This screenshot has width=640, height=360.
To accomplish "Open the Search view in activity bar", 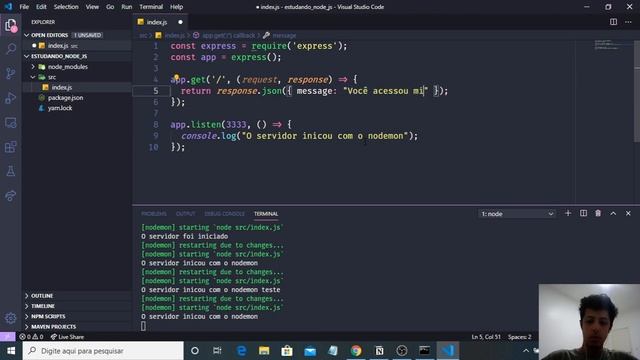I will (x=11, y=49).
